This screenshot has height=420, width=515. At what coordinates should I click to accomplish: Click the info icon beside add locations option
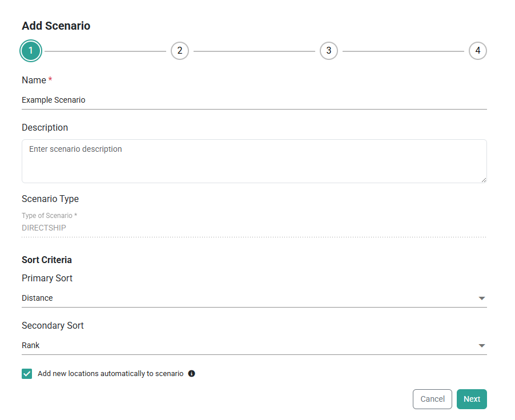pos(191,373)
